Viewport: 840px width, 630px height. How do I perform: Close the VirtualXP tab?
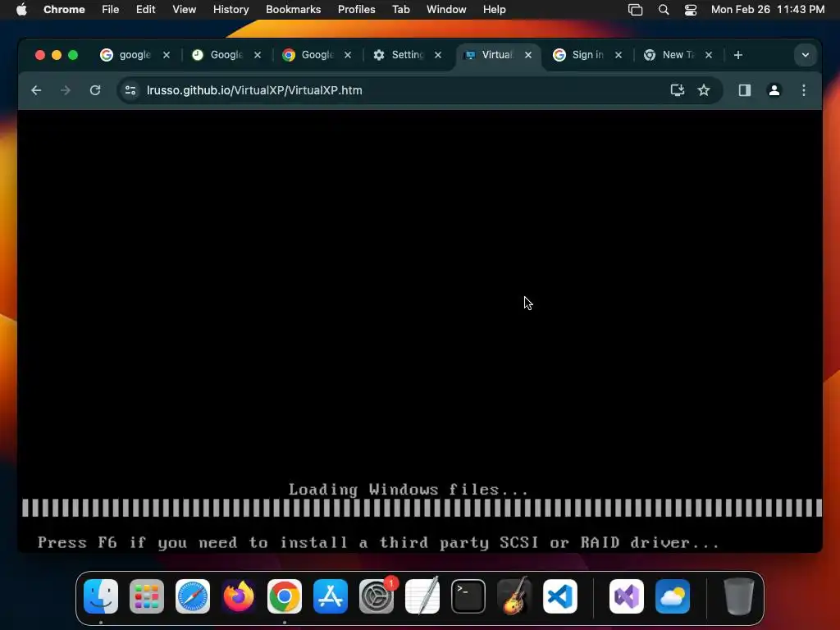pyautogui.click(x=528, y=55)
